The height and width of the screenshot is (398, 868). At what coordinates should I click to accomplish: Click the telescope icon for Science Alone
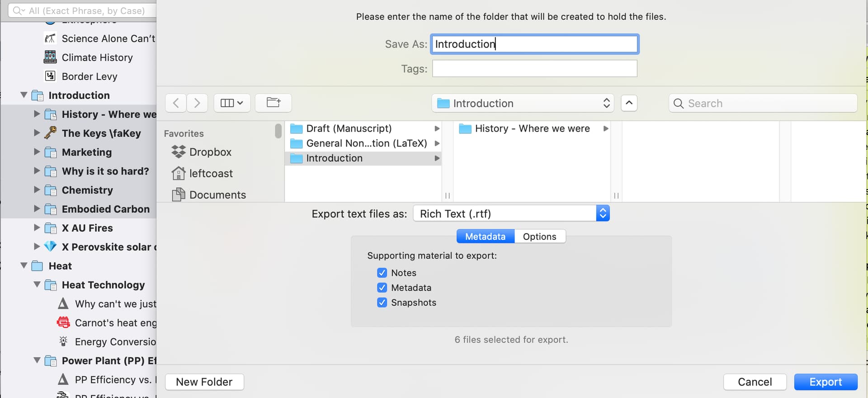tap(50, 38)
